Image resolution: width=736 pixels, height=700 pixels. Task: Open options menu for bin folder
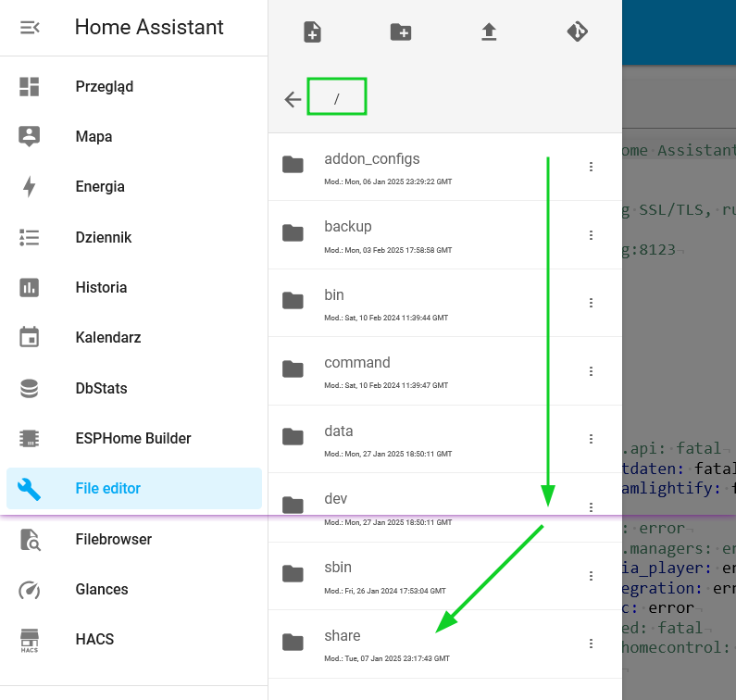[591, 303]
